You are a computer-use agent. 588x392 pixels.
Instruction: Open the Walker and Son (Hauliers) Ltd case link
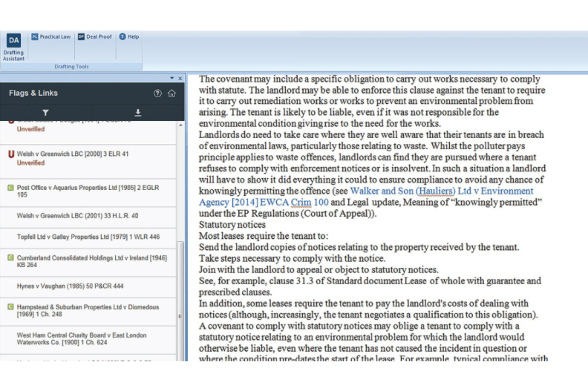point(366,197)
